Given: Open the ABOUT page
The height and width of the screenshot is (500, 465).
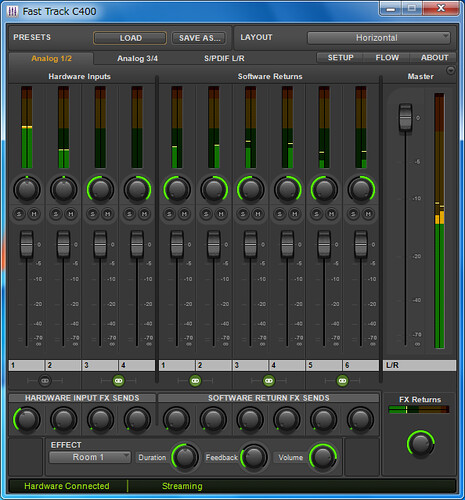Looking at the screenshot, I should click(434, 58).
